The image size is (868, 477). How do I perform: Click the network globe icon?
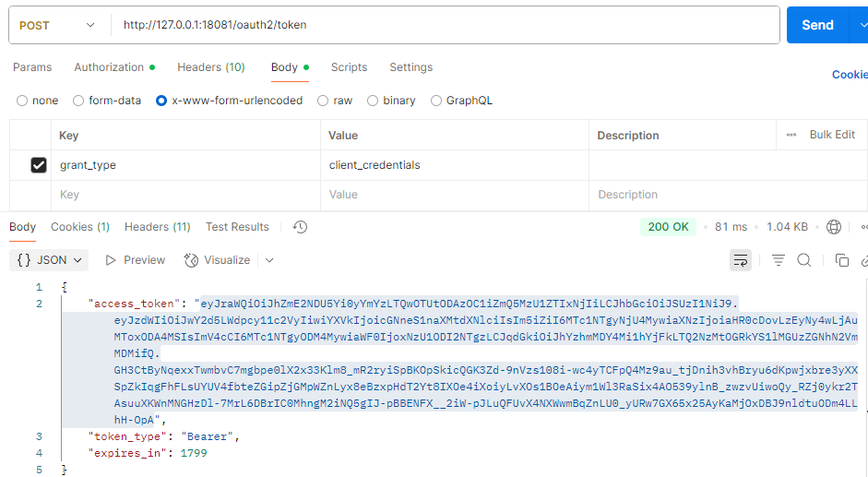(834, 227)
